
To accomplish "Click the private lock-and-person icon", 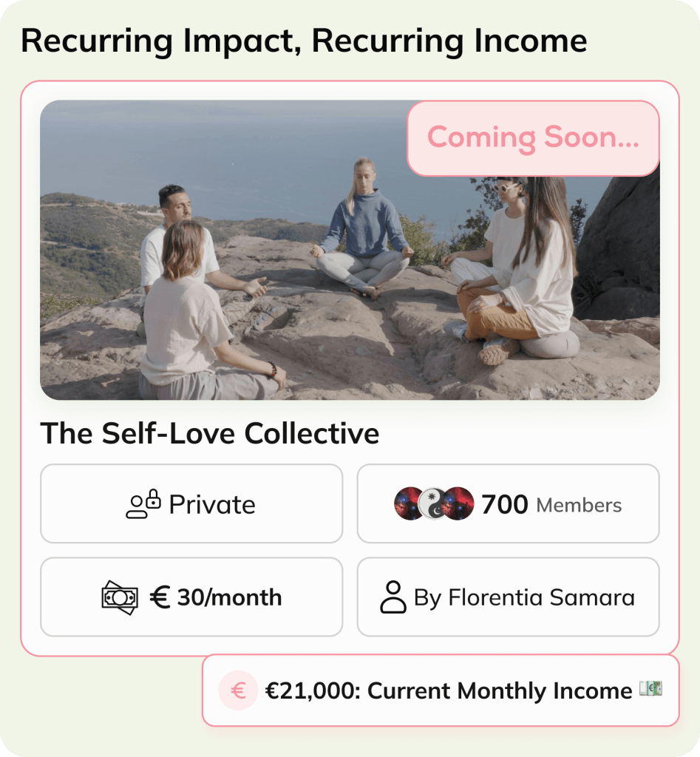I will [x=143, y=504].
